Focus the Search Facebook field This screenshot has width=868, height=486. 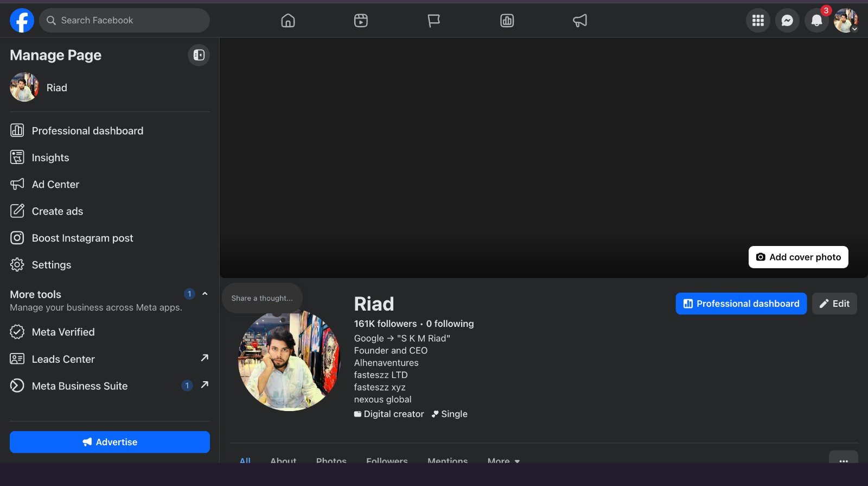124,21
